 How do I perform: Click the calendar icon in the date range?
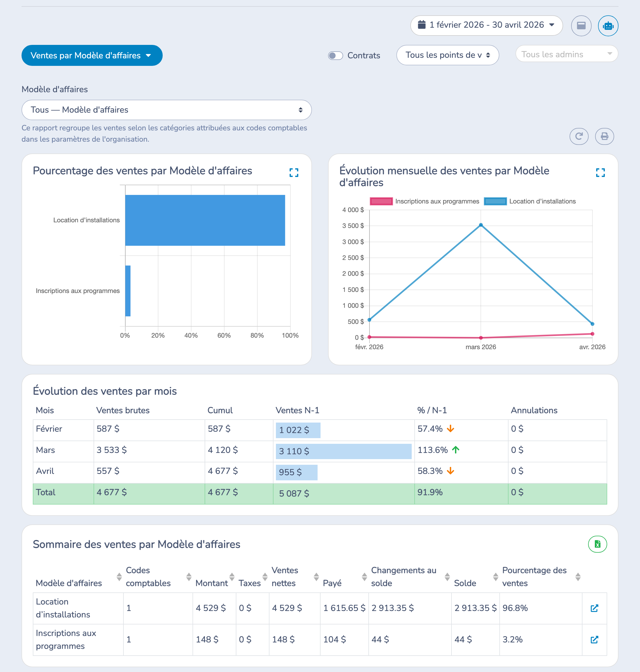[x=422, y=24]
